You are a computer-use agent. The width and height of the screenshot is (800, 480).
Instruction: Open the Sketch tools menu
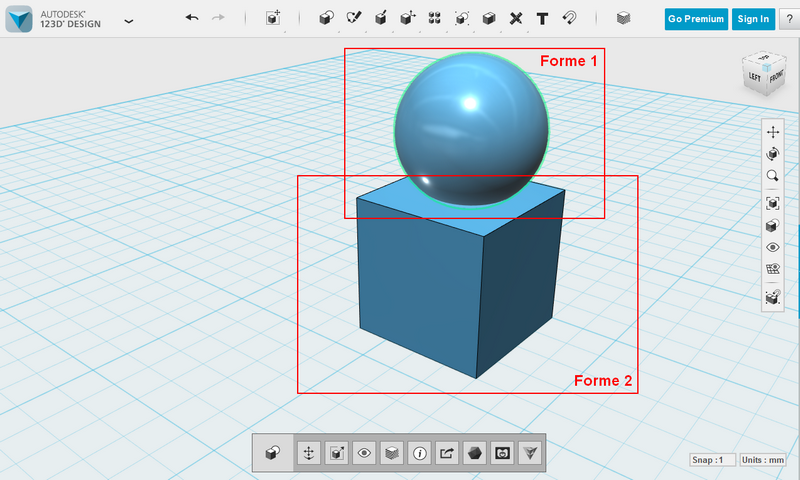[354, 18]
